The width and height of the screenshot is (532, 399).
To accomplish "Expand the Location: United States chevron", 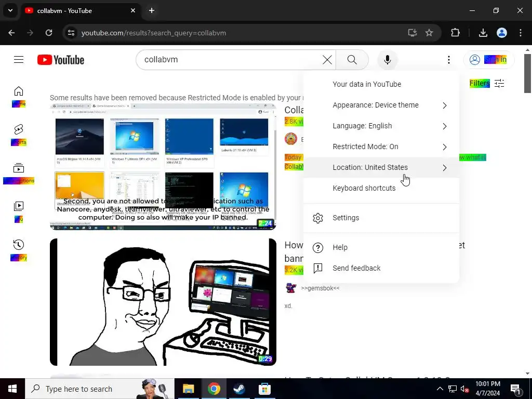I will (x=445, y=168).
